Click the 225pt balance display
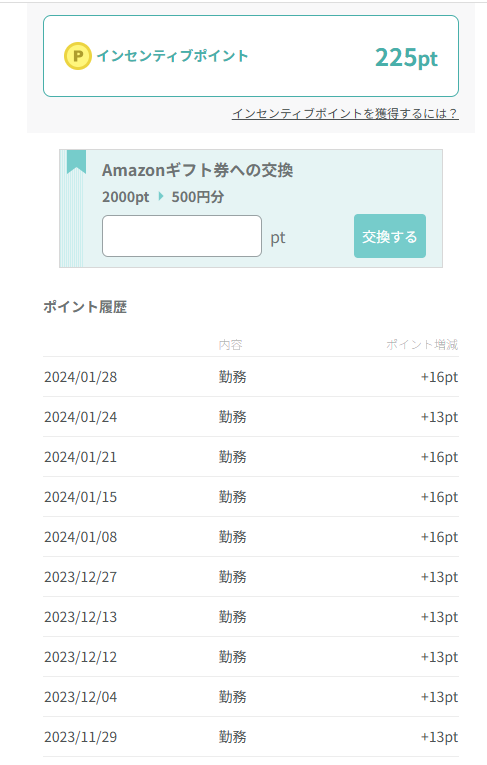The width and height of the screenshot is (487, 765). (x=406, y=58)
